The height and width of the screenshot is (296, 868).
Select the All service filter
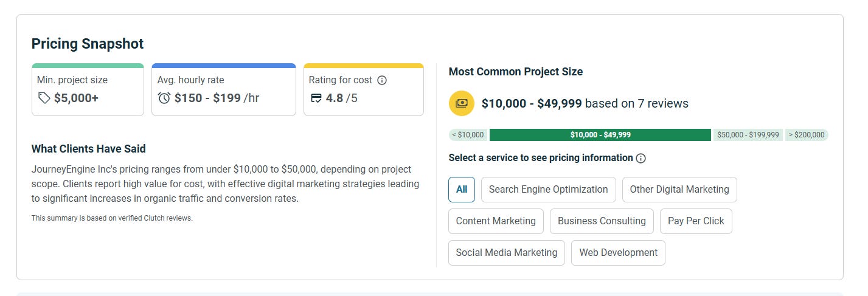[462, 190]
